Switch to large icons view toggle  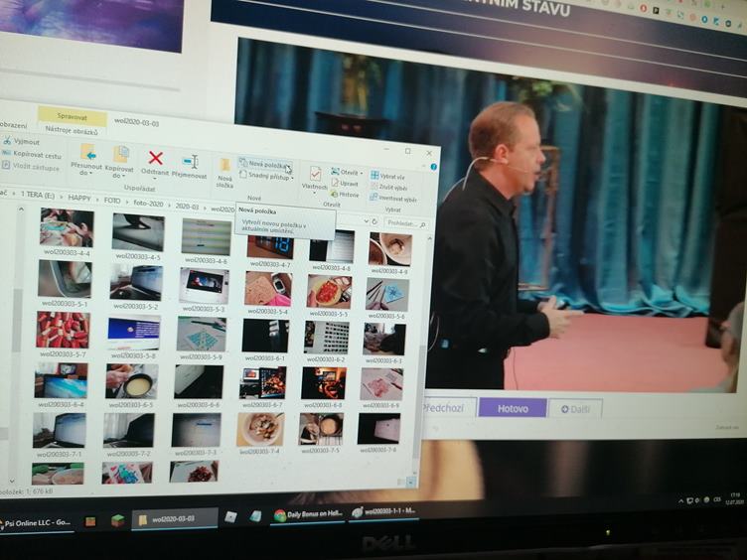[410, 482]
